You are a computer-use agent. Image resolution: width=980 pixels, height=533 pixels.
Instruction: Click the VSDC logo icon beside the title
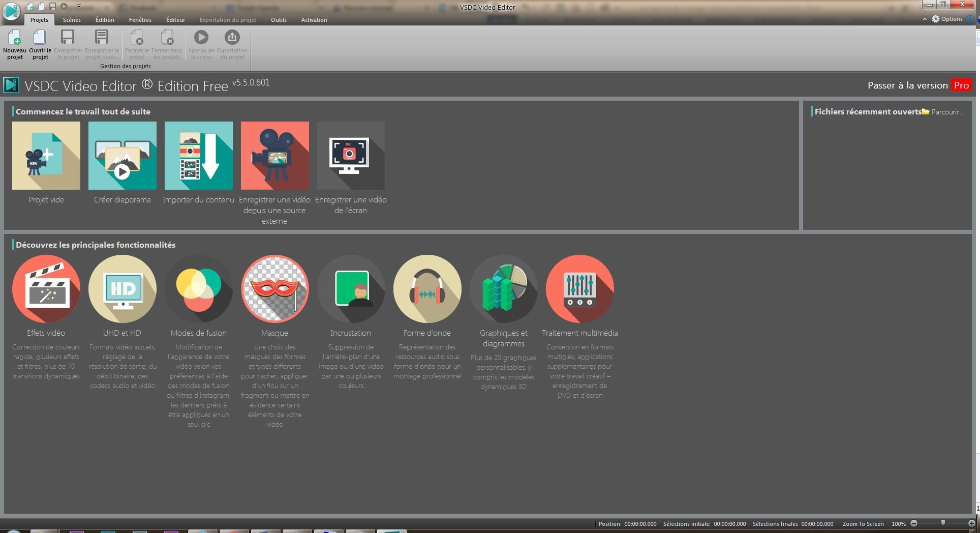pyautogui.click(x=11, y=85)
